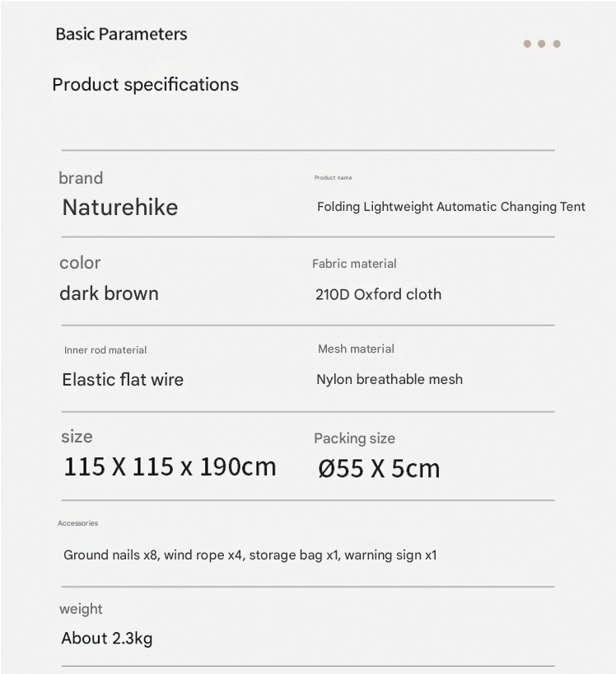Select the 210D Oxford cloth value

(x=378, y=294)
